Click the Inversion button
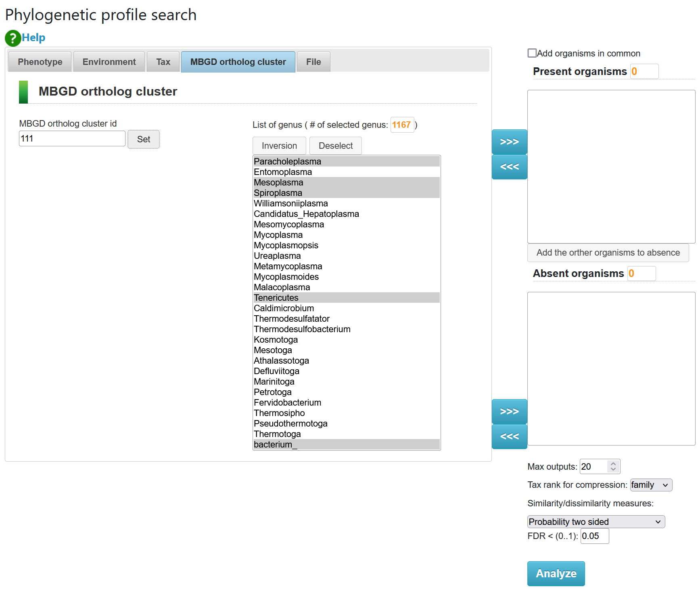The width and height of the screenshot is (700, 589). [279, 146]
